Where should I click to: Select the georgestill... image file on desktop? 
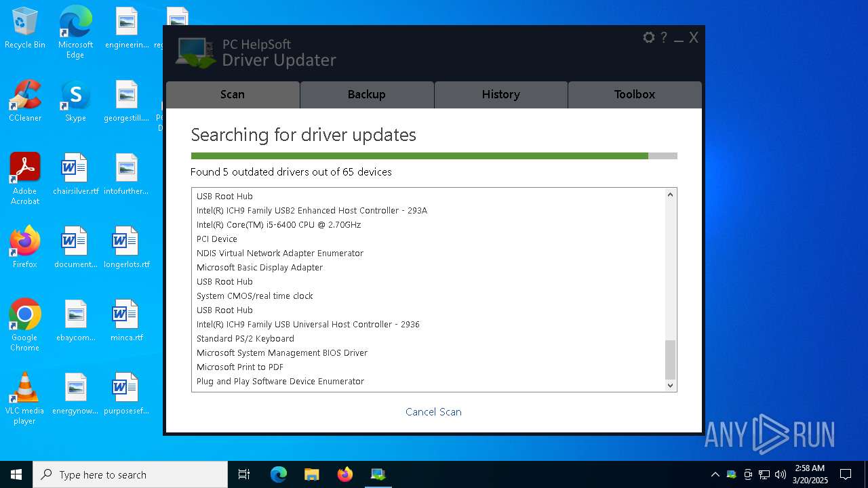126,102
